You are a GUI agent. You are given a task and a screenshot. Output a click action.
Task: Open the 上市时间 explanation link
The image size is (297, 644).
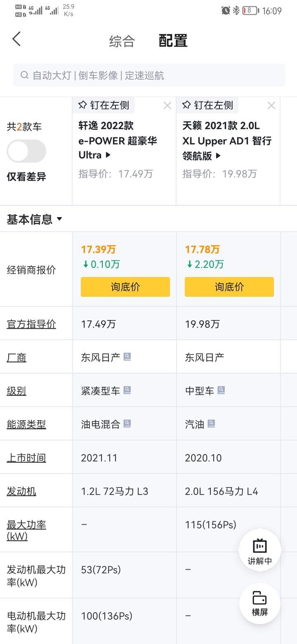click(26, 458)
